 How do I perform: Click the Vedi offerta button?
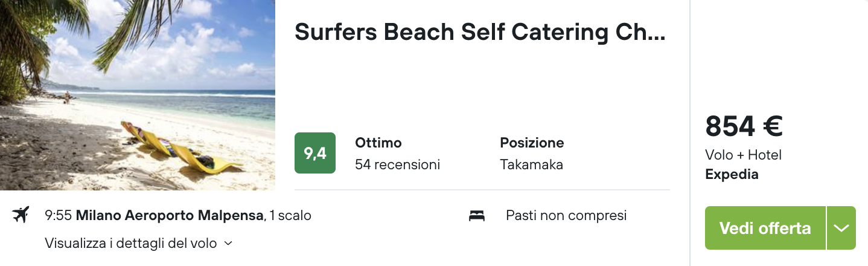765,228
